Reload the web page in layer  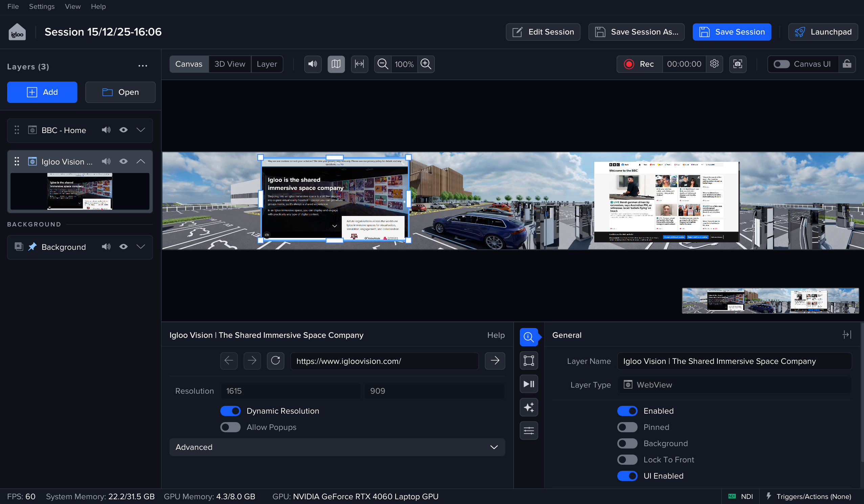click(275, 361)
